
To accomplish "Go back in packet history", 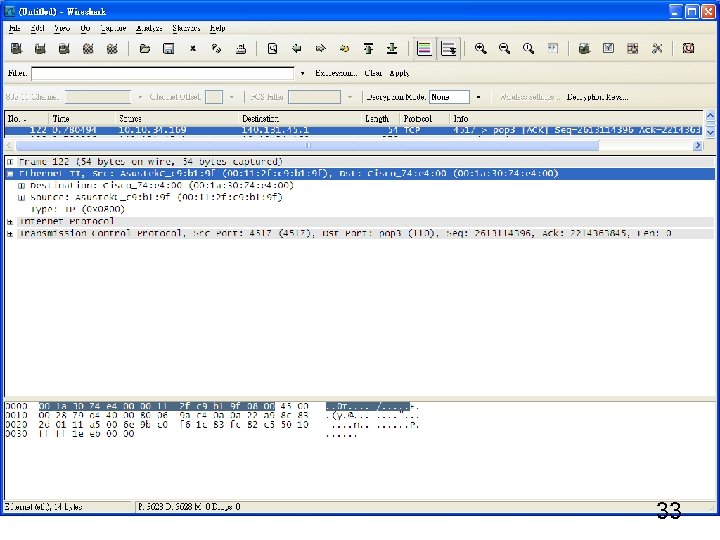I will click(297, 48).
